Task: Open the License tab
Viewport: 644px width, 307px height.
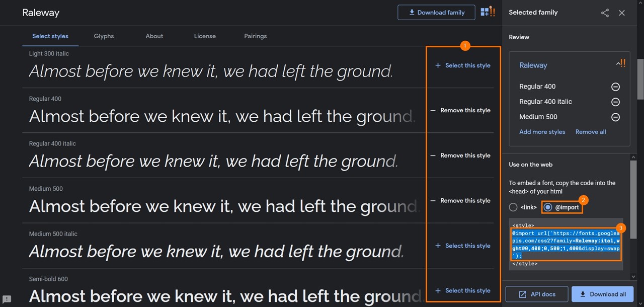Action: click(205, 36)
